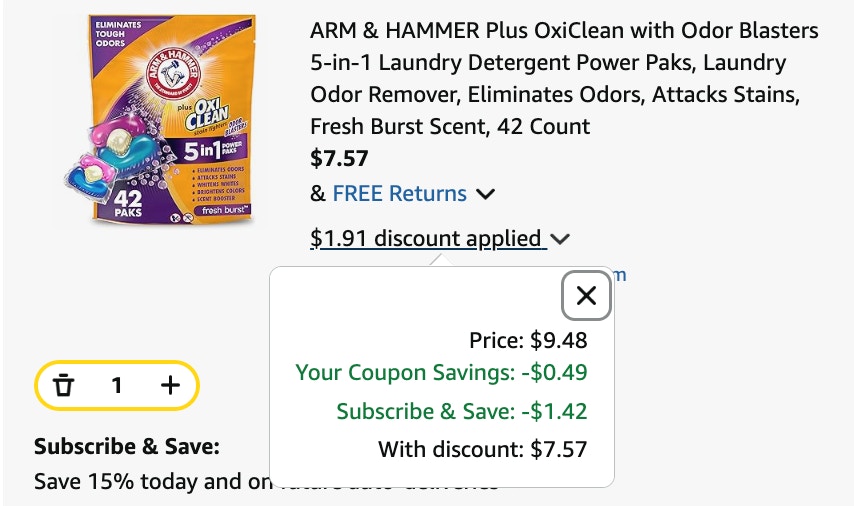Click the $1.91 discount applied link
This screenshot has height=506, width=854.
tap(428, 239)
